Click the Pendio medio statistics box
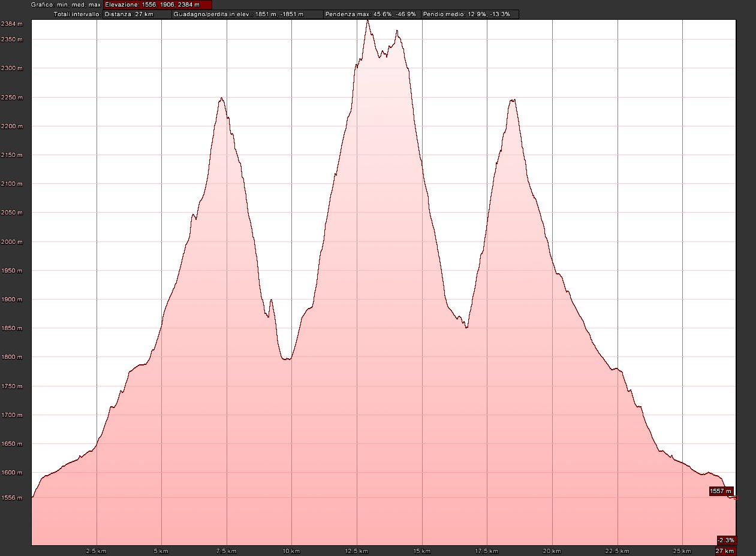The width and height of the screenshot is (756, 556). 469,14
